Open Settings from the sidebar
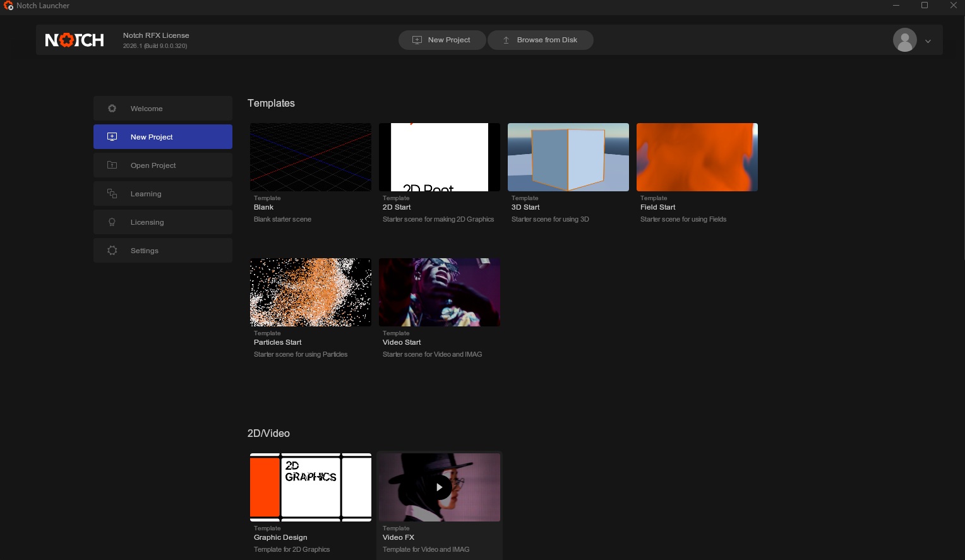Image resolution: width=965 pixels, height=560 pixels. click(x=163, y=251)
